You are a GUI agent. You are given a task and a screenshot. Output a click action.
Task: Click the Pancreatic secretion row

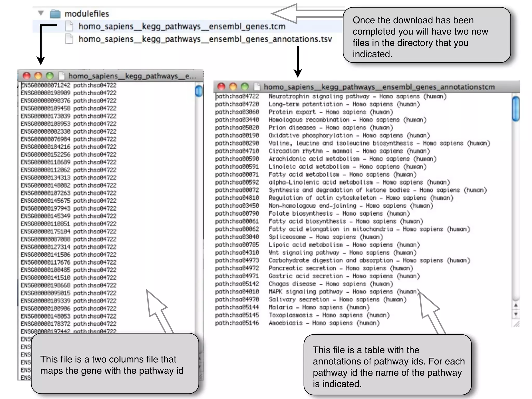[x=314, y=268]
